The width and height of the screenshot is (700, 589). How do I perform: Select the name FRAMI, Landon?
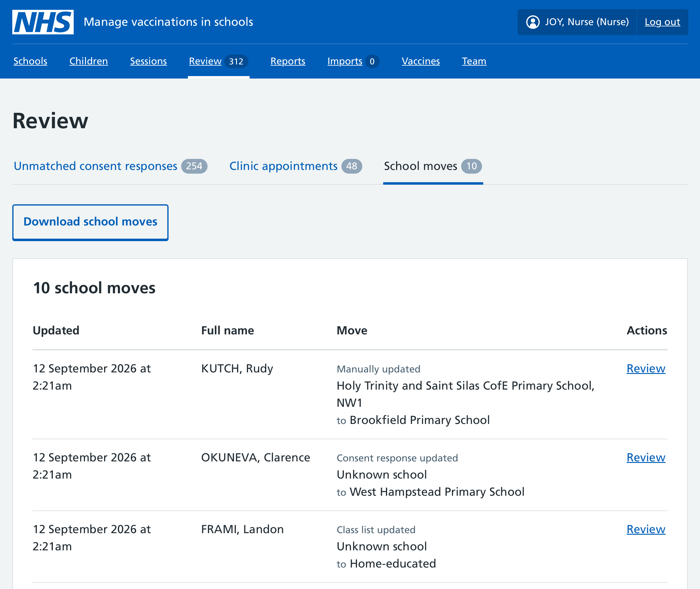pyautogui.click(x=242, y=529)
